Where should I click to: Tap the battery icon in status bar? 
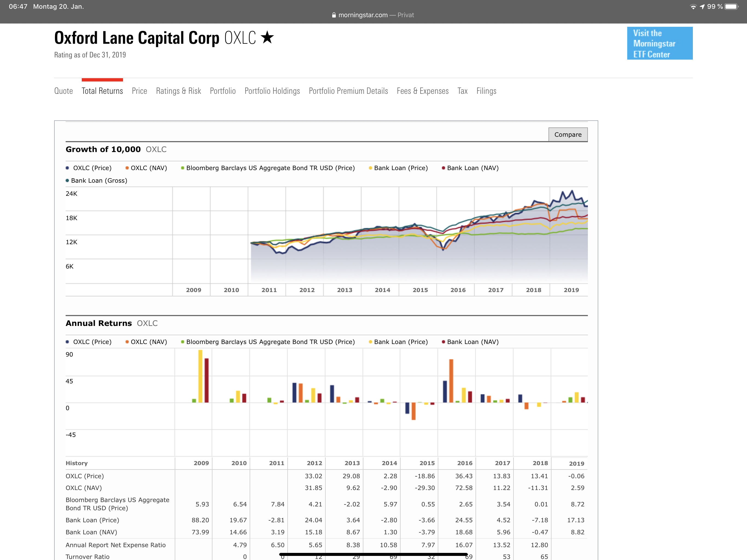click(731, 6)
